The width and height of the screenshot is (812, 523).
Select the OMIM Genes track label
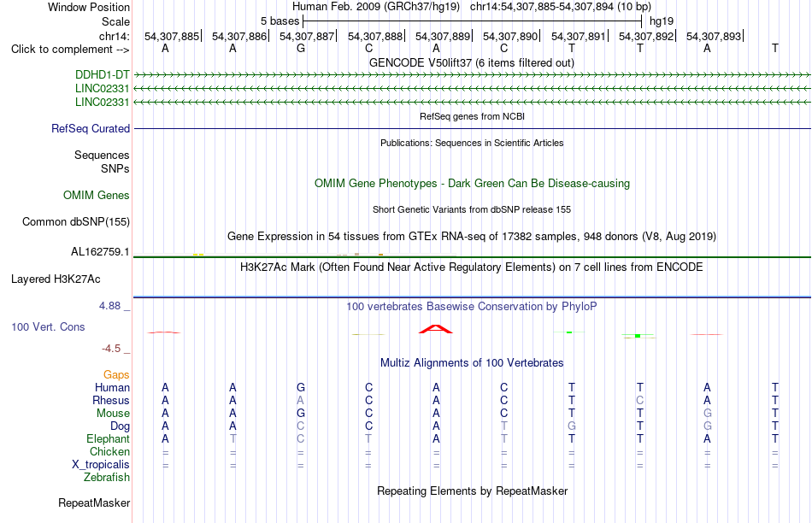[x=97, y=195]
